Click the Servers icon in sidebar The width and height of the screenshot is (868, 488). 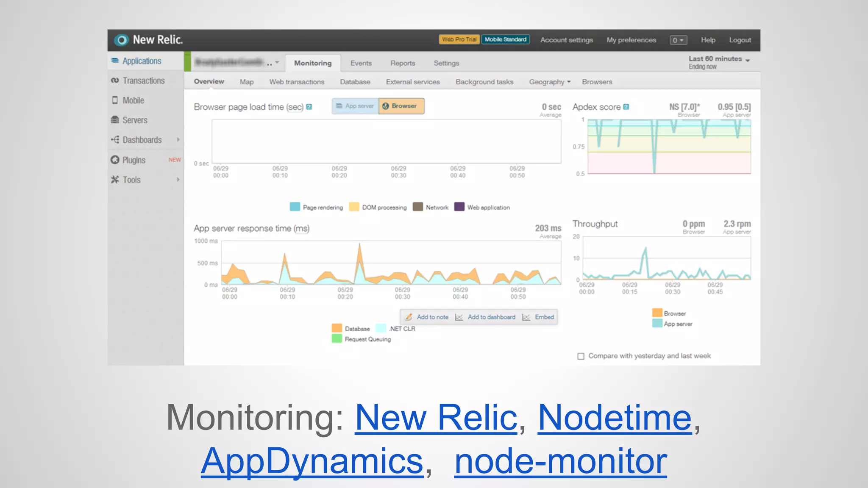tap(115, 120)
